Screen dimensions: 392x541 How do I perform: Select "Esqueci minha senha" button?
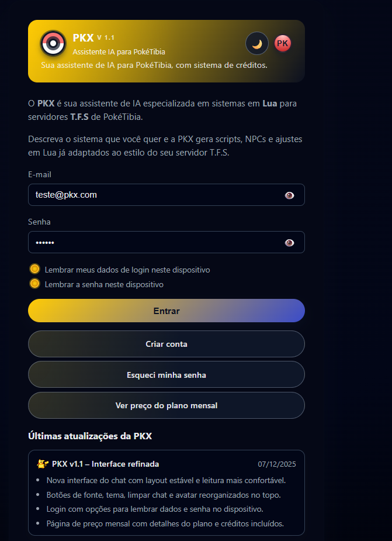[x=166, y=374]
